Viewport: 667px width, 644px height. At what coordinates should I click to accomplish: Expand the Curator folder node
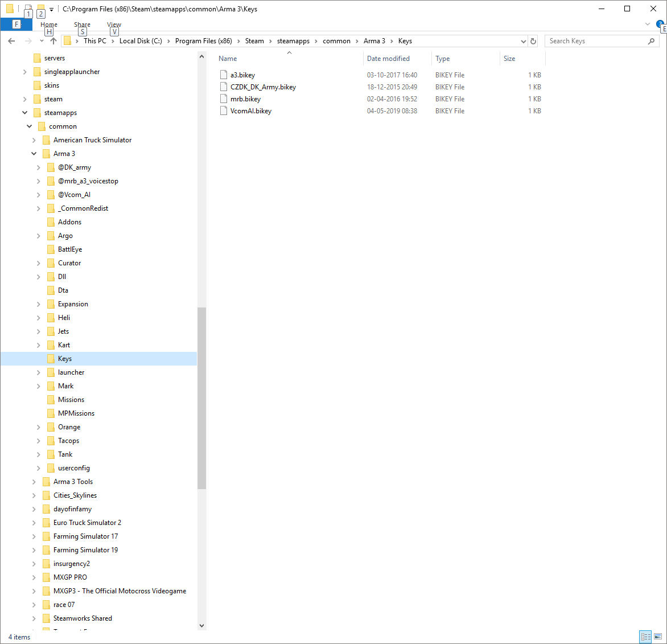click(39, 263)
